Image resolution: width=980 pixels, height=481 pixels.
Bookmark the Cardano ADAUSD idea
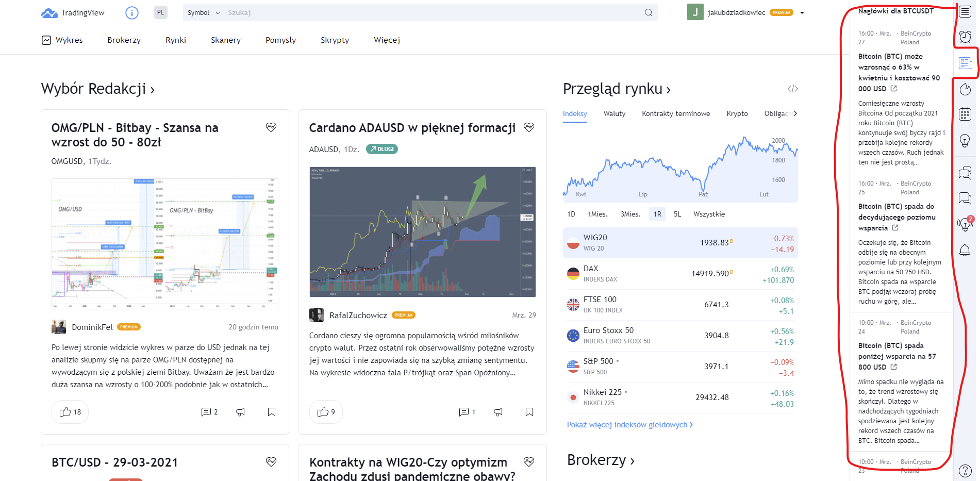(x=529, y=412)
